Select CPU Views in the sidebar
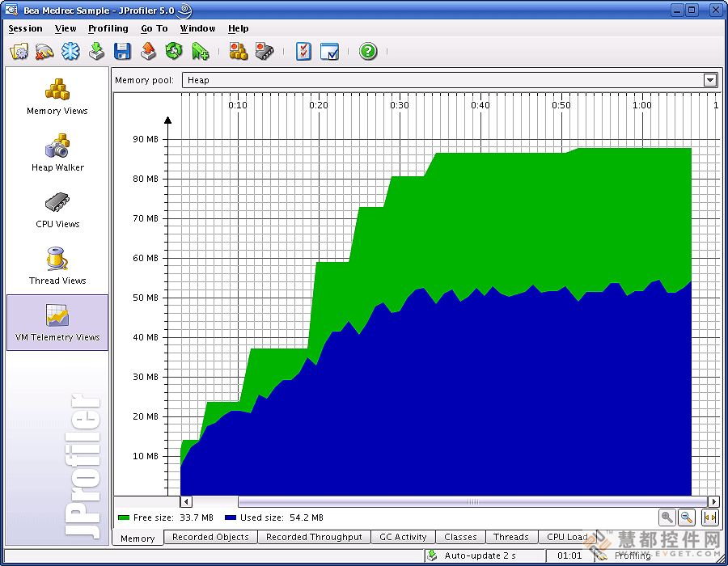This screenshot has height=566, width=728. point(57,210)
